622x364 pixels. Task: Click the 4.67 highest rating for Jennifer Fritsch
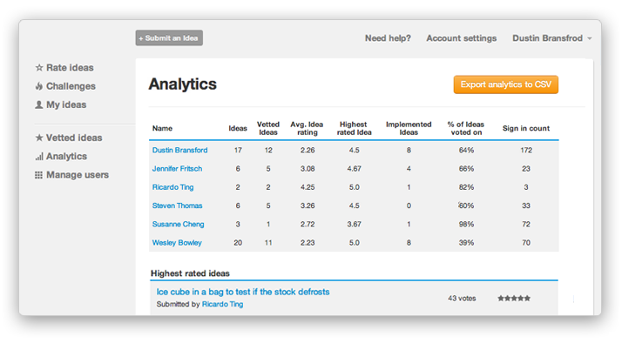pyautogui.click(x=354, y=169)
